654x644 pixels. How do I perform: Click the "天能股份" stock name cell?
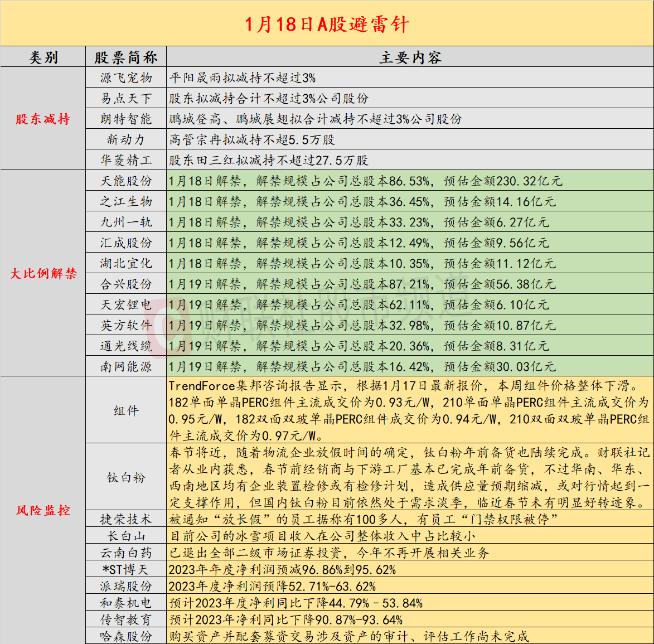[x=126, y=181]
